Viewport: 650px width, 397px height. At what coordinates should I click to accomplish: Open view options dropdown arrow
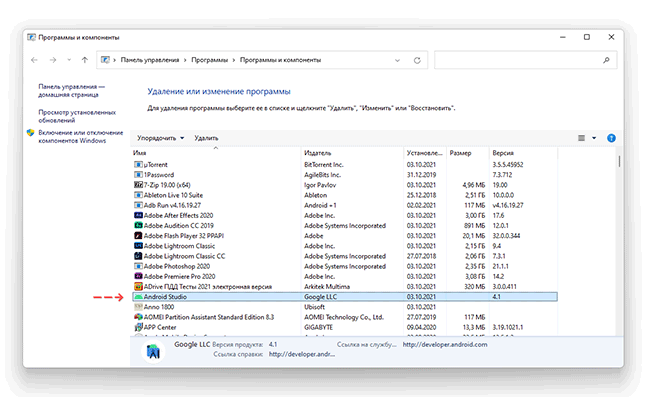pyautogui.click(x=594, y=138)
